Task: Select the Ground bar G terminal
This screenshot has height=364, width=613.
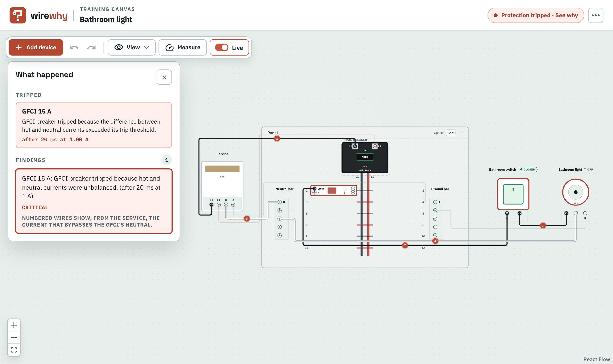Action: 435,202
